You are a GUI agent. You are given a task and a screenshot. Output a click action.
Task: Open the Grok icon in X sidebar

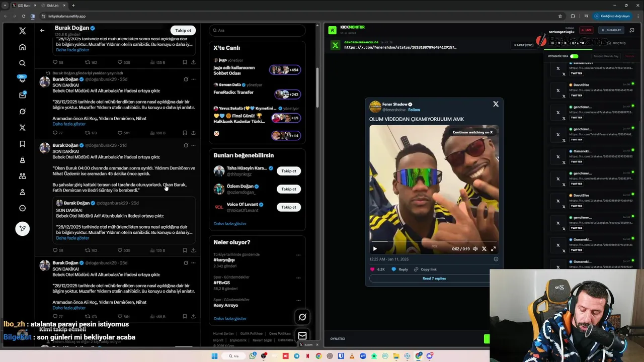(22, 112)
